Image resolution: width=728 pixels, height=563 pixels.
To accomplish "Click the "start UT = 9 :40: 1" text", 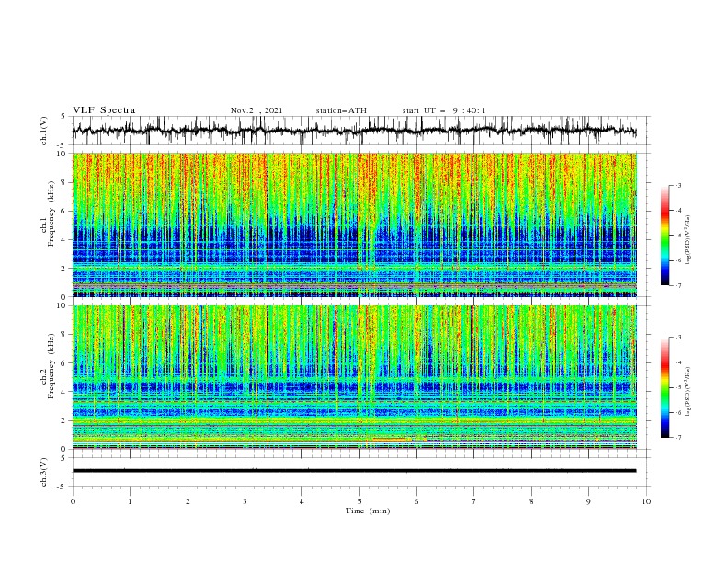I will click(444, 110).
